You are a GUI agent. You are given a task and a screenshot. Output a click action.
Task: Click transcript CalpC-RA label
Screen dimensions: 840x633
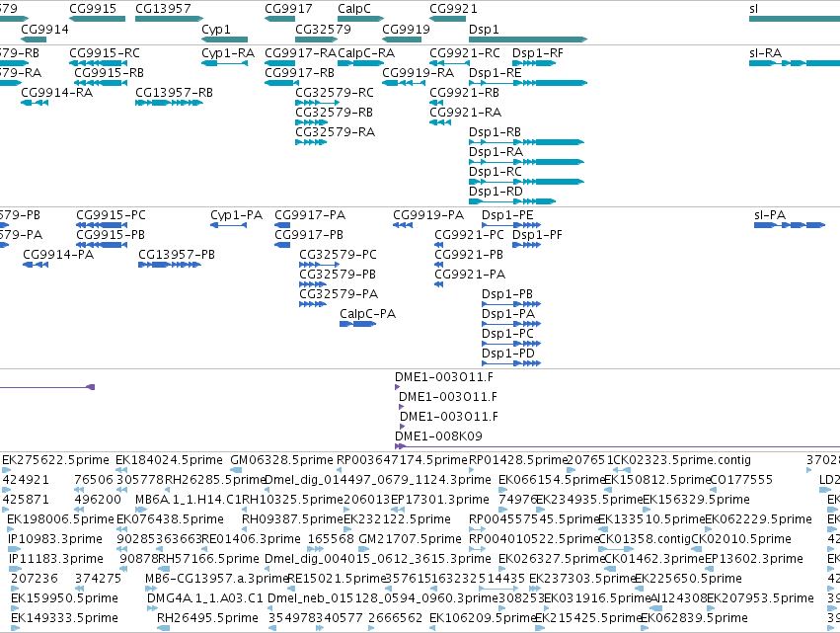(x=366, y=53)
